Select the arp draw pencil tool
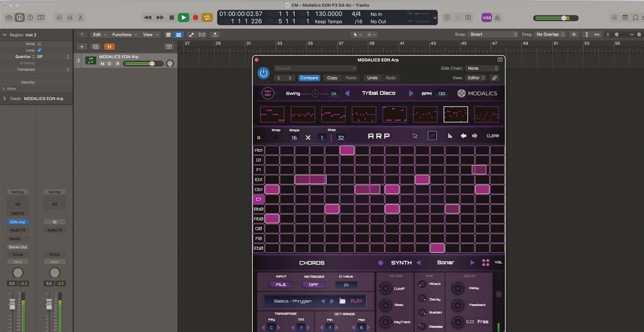The width and height of the screenshot is (644, 332). pos(432,136)
